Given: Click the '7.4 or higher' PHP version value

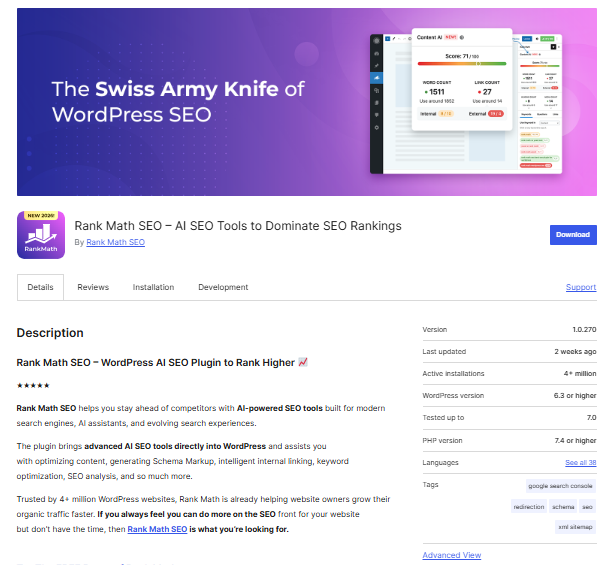Looking at the screenshot, I should [x=575, y=440].
